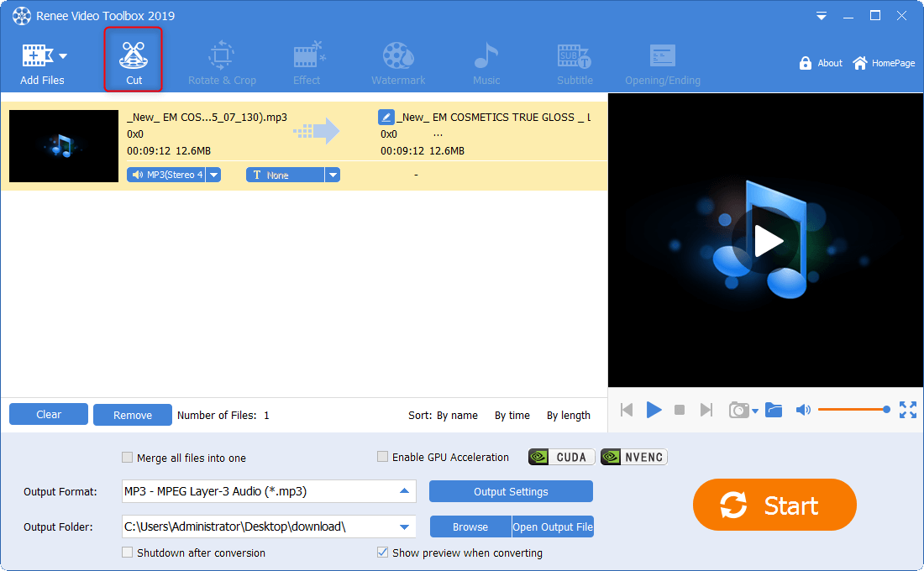Click the Add Files icon
This screenshot has height=571, width=924.
point(37,56)
